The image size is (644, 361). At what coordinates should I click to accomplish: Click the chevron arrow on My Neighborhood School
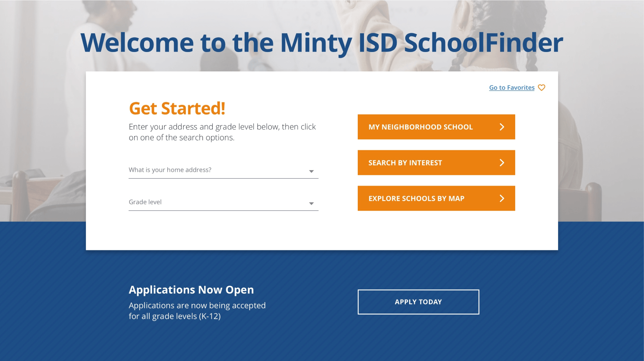(502, 127)
